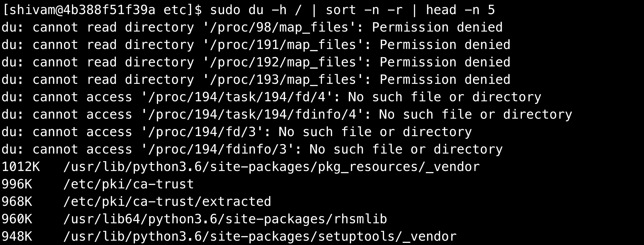Click the 960K size value
The image size is (644, 245).
click(17, 219)
